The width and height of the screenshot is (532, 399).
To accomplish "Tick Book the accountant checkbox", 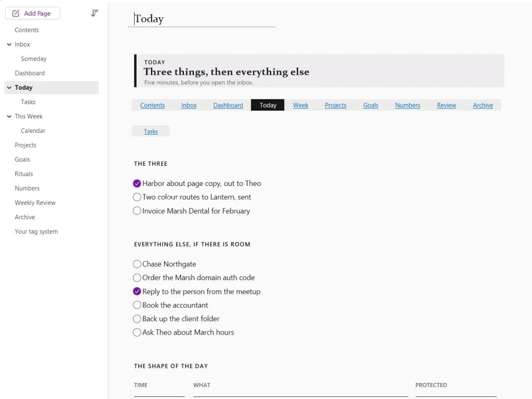I will pos(137,305).
